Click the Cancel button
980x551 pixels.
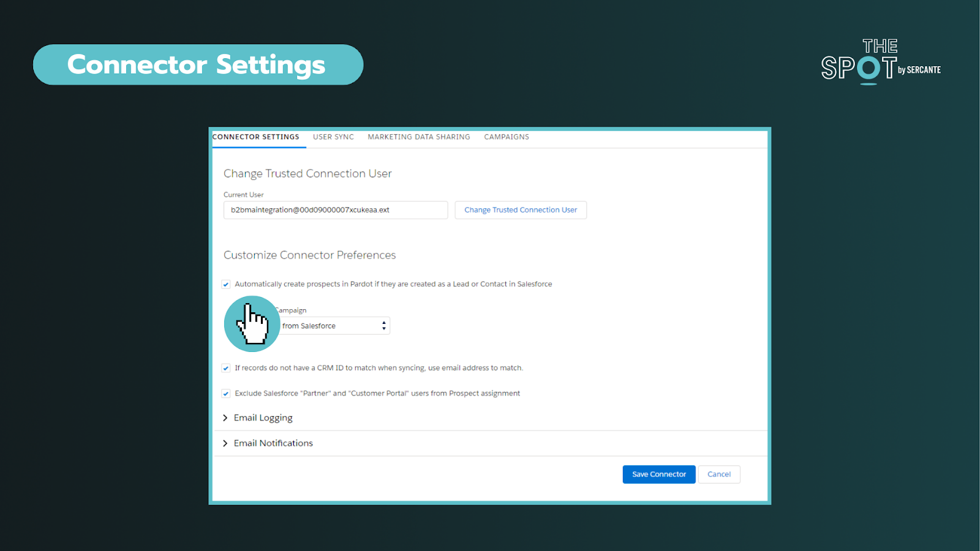[719, 474]
